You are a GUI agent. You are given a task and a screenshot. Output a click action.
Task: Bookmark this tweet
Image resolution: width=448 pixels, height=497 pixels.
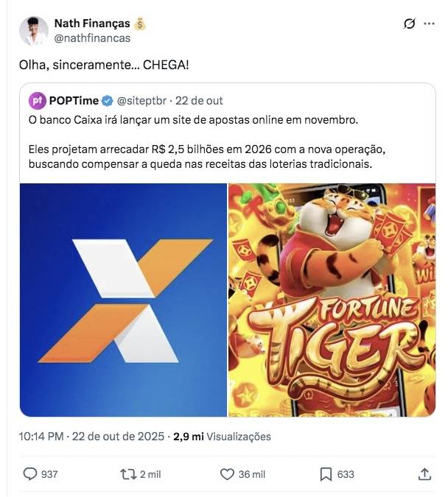click(x=326, y=474)
